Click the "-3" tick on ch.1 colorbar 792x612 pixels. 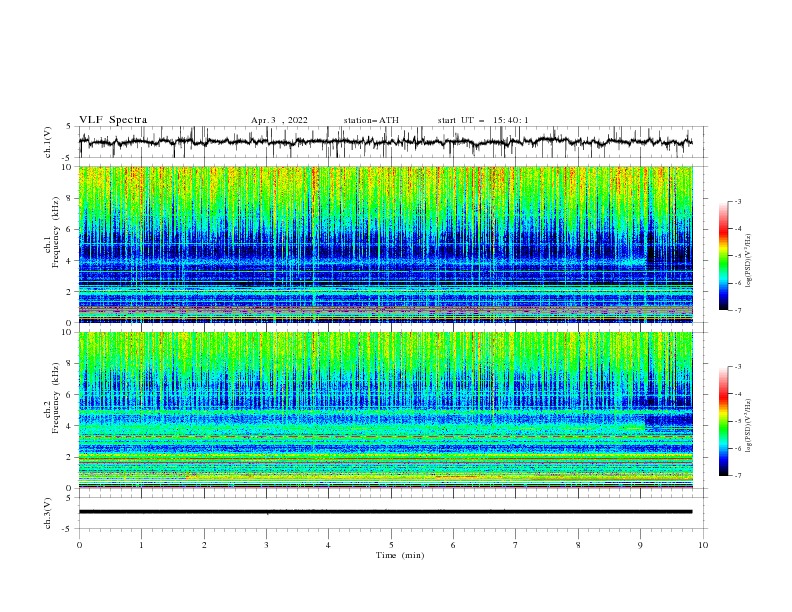coord(737,201)
